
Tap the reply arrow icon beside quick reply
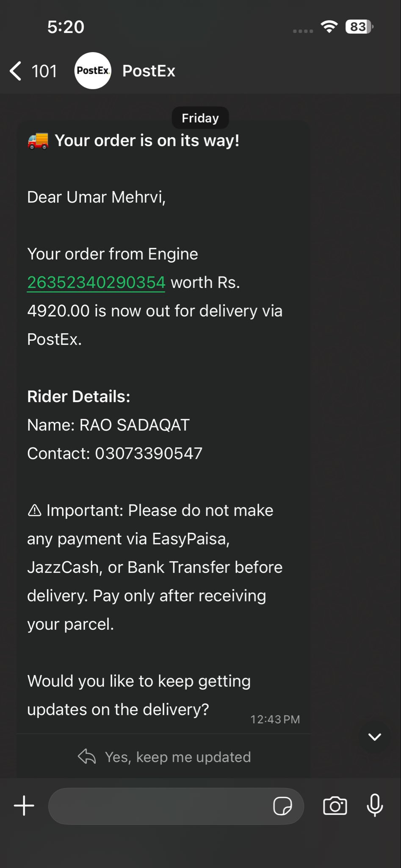pos(87,757)
